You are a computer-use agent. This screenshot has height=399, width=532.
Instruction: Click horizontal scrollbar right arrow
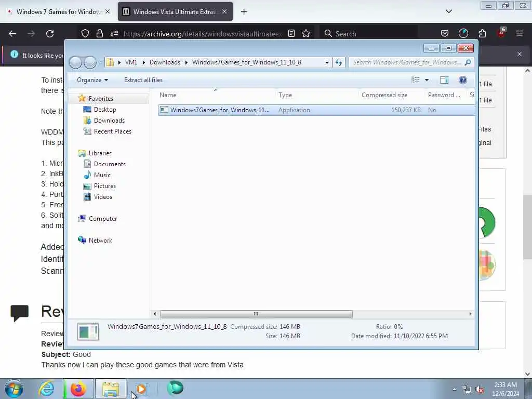tap(470, 314)
